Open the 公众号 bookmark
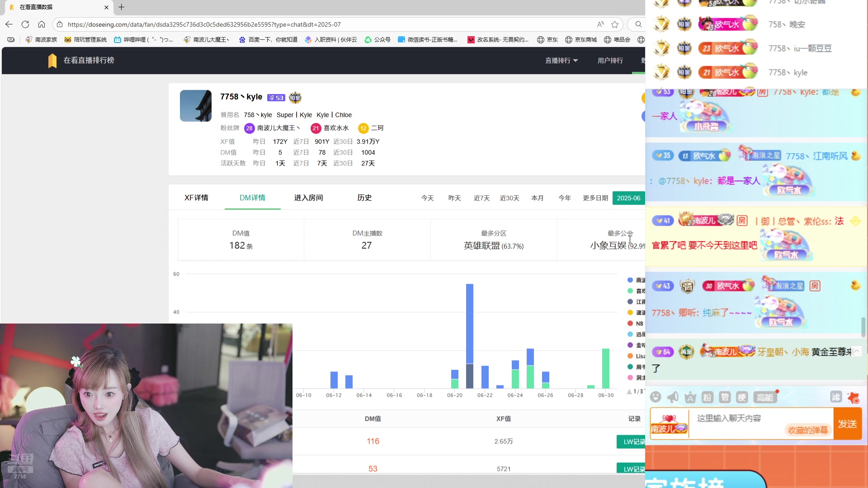This screenshot has height=488, width=868. tap(377, 40)
